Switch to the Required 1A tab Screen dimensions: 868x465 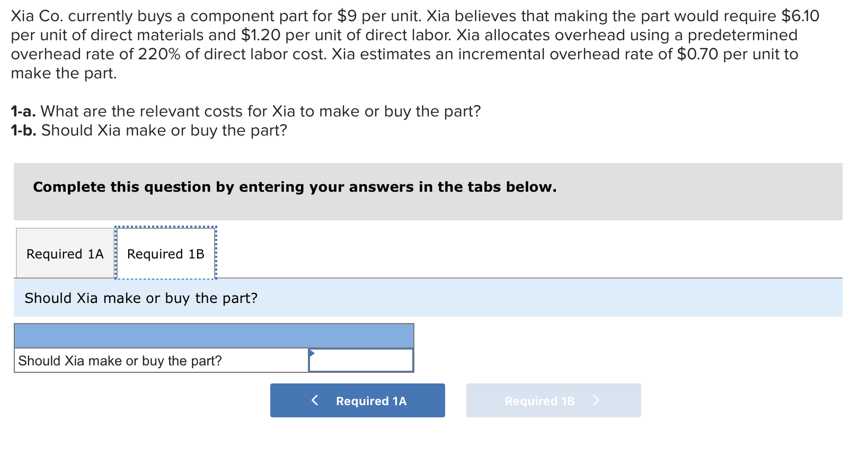coord(64,254)
